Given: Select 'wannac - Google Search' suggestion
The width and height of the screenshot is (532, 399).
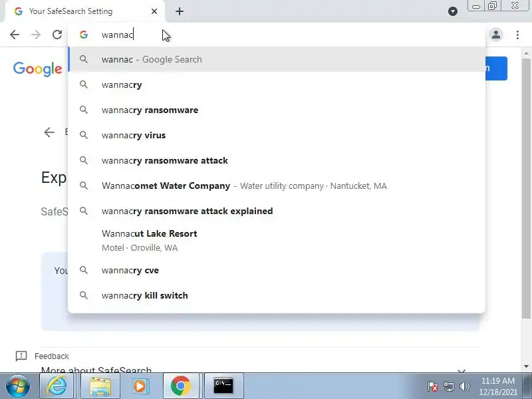Looking at the screenshot, I should pos(277,59).
